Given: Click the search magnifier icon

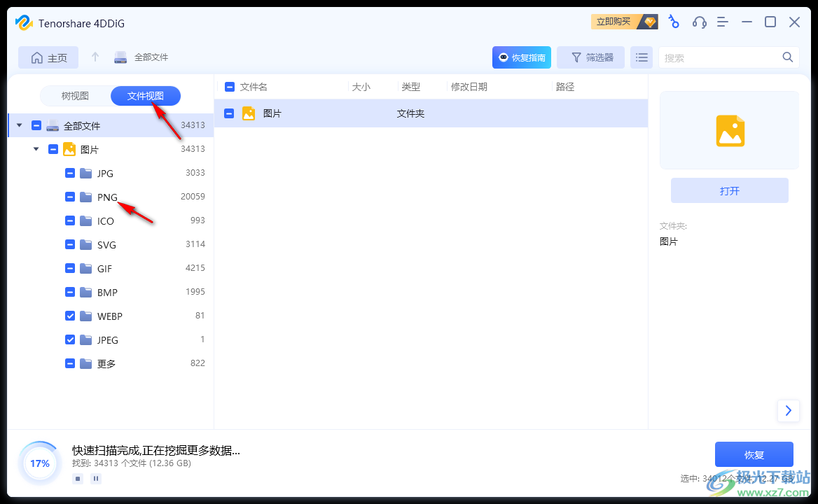Looking at the screenshot, I should 788,57.
